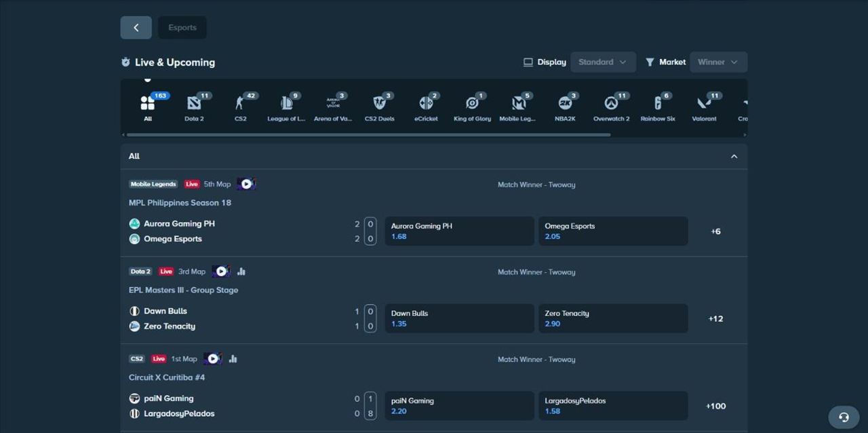This screenshot has width=868, height=433.
Task: Bet on Aurora Gaming PH at 1.68
Action: click(x=459, y=231)
